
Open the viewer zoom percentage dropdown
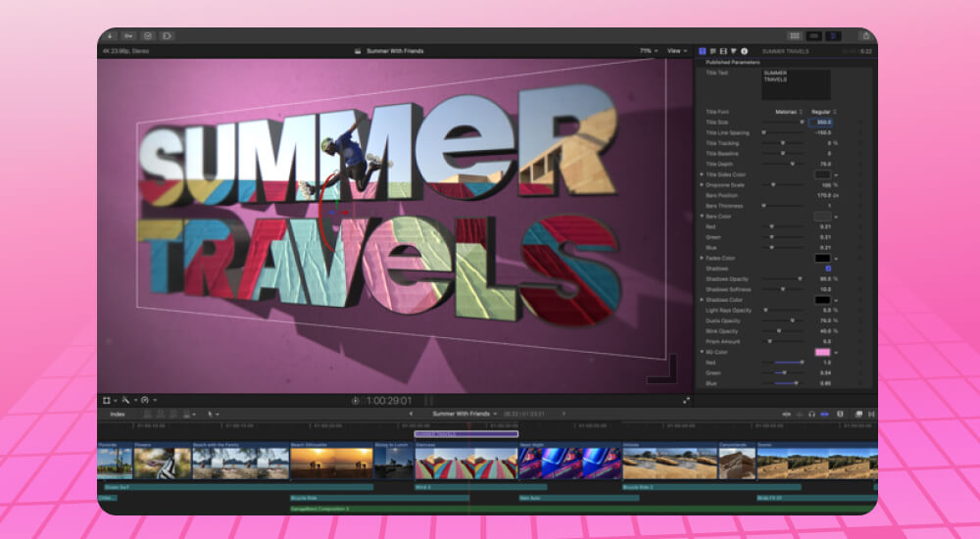(x=648, y=51)
